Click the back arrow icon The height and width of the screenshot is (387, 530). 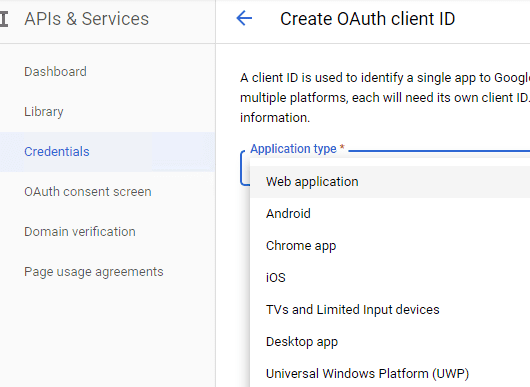click(244, 18)
